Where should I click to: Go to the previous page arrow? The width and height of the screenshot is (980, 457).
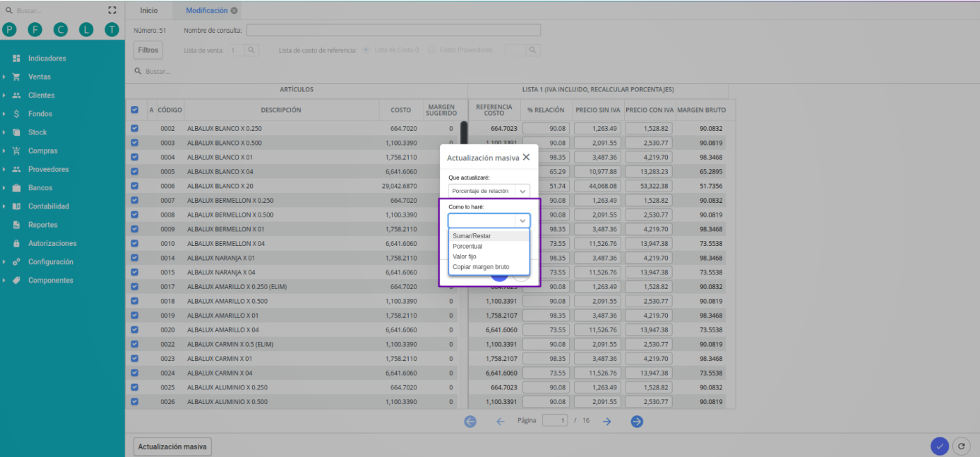click(500, 421)
